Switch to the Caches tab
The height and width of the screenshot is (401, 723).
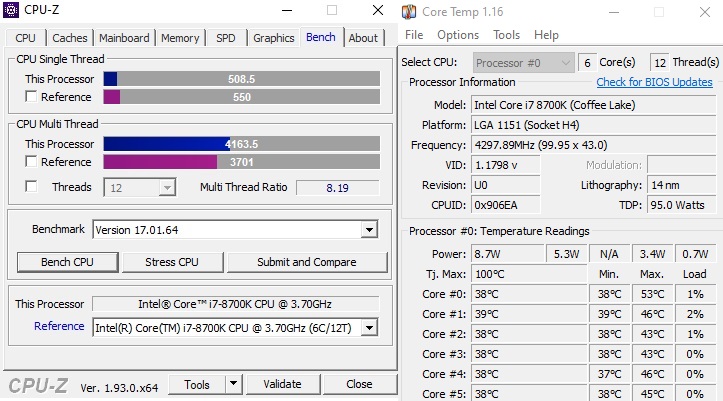70,38
